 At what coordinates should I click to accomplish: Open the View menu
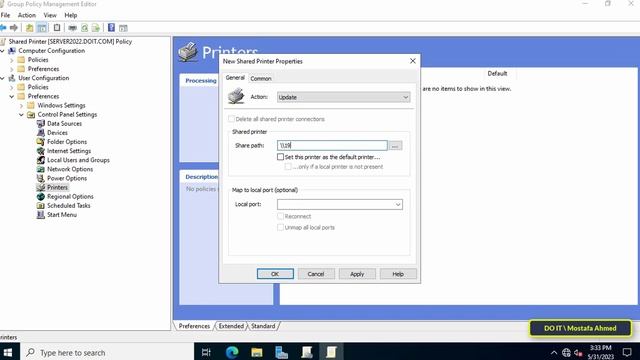tap(50, 15)
